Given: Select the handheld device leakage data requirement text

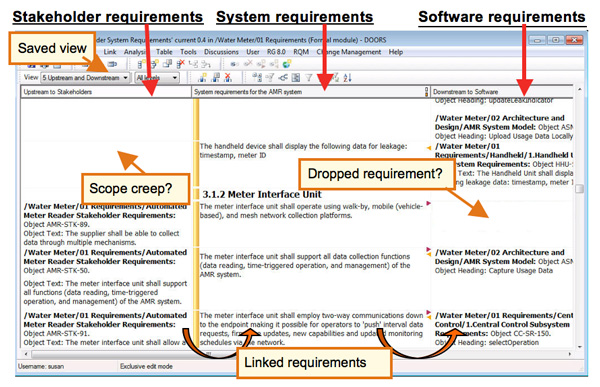Looking at the screenshot, I should click(x=303, y=151).
